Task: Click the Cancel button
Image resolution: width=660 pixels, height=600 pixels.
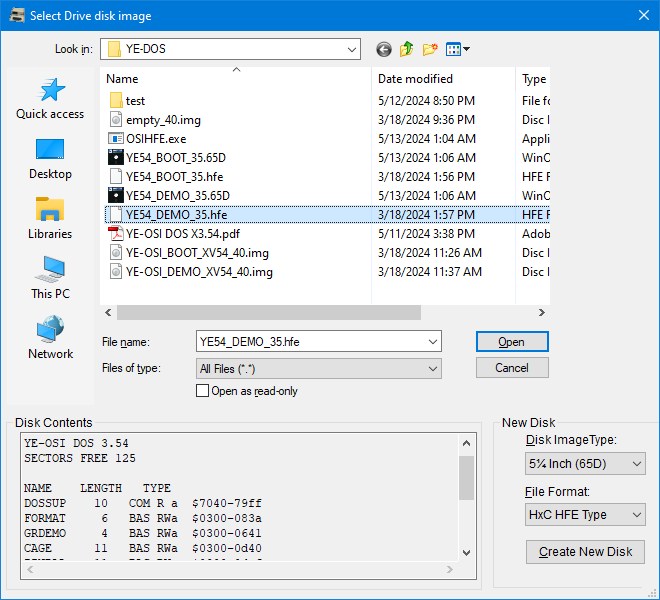Action: click(x=512, y=368)
